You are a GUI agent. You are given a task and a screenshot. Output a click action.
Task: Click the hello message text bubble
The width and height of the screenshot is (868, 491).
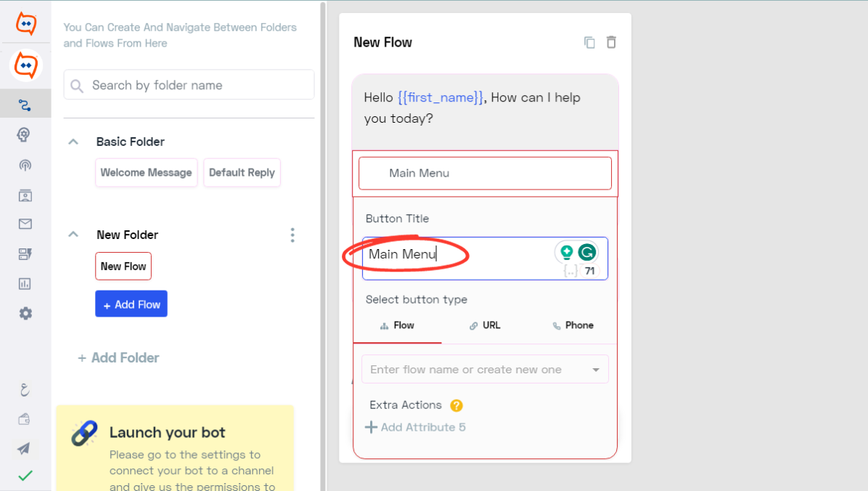tap(485, 112)
